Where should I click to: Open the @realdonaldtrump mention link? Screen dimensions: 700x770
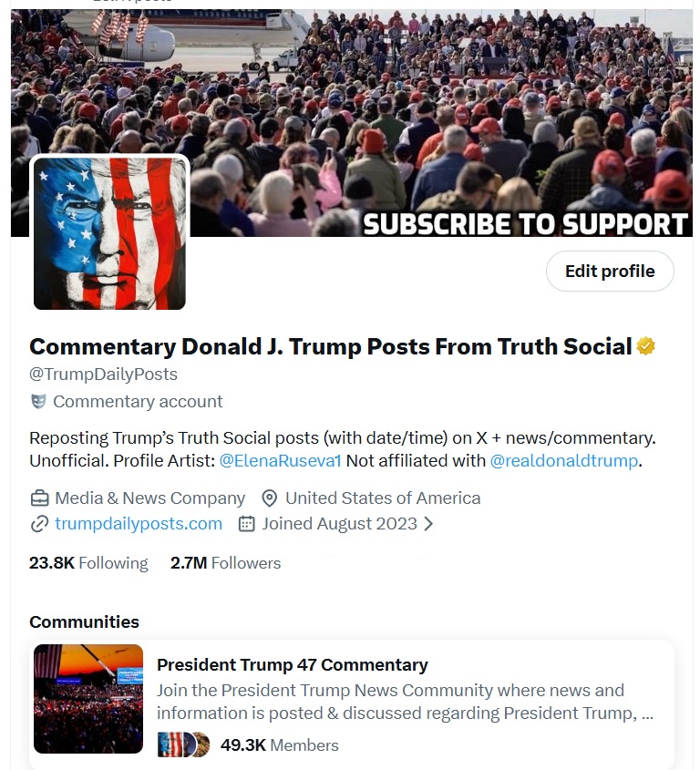tap(564, 460)
